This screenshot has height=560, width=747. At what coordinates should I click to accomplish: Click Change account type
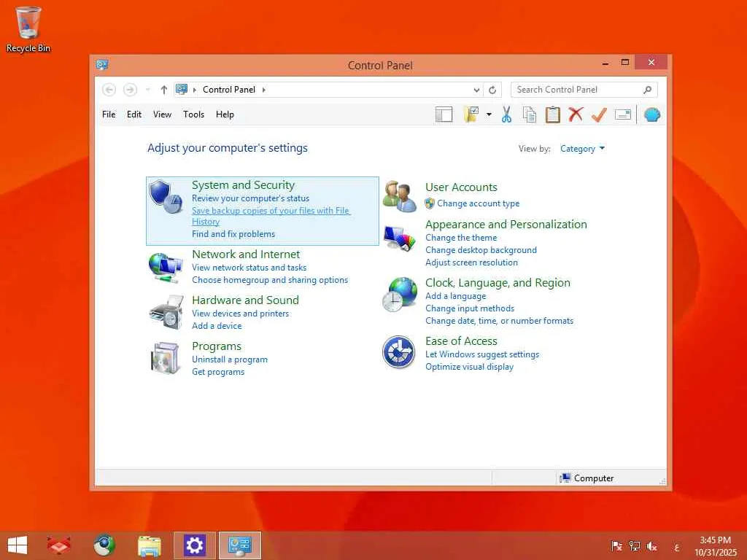[x=479, y=203]
